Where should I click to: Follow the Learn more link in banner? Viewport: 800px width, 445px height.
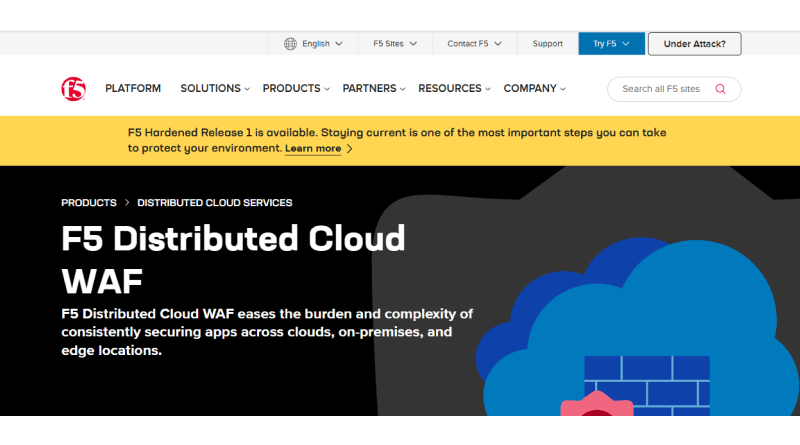tap(313, 149)
